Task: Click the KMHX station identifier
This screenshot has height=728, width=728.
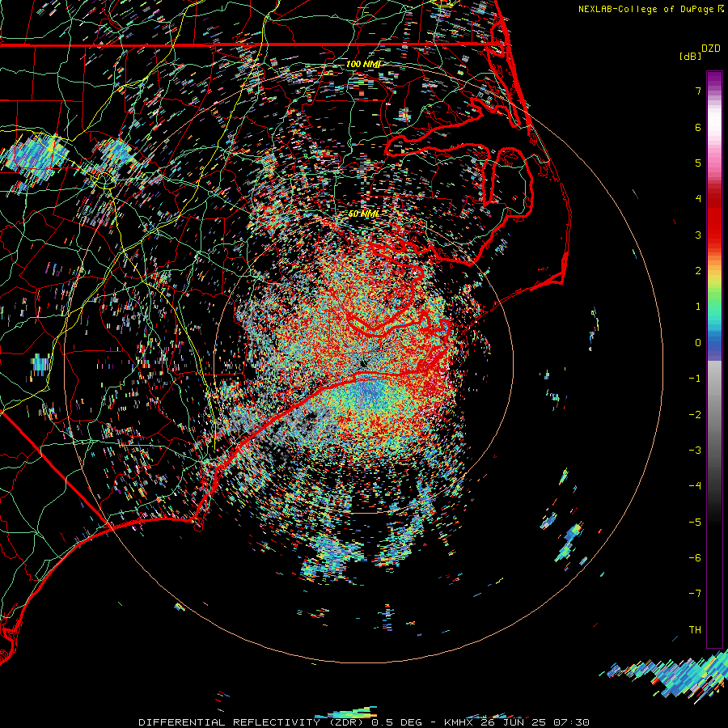Action: 460,722
